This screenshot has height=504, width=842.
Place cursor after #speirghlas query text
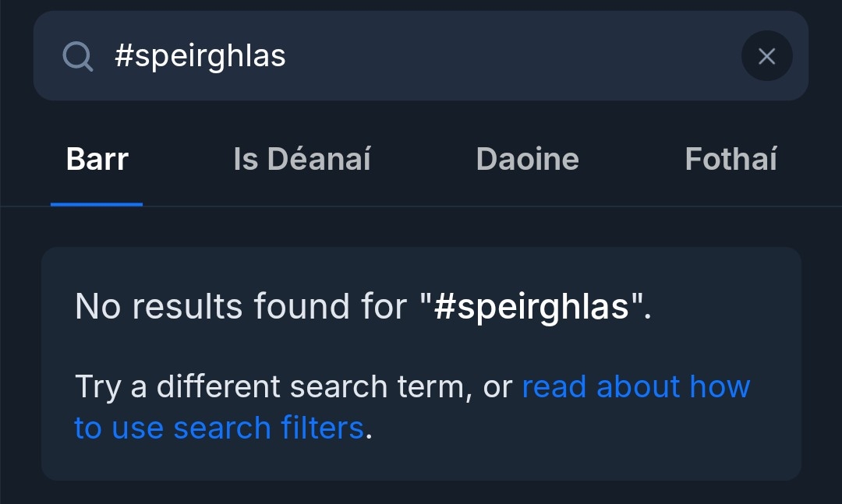[x=288, y=56]
